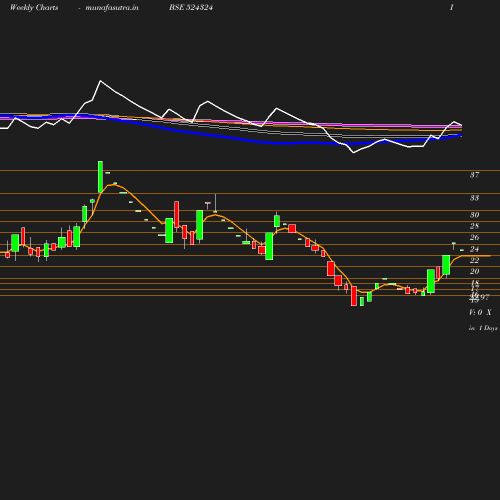The width and height of the screenshot is (500, 500).
Task: Click the price label 20
Action: coord(474,271)
